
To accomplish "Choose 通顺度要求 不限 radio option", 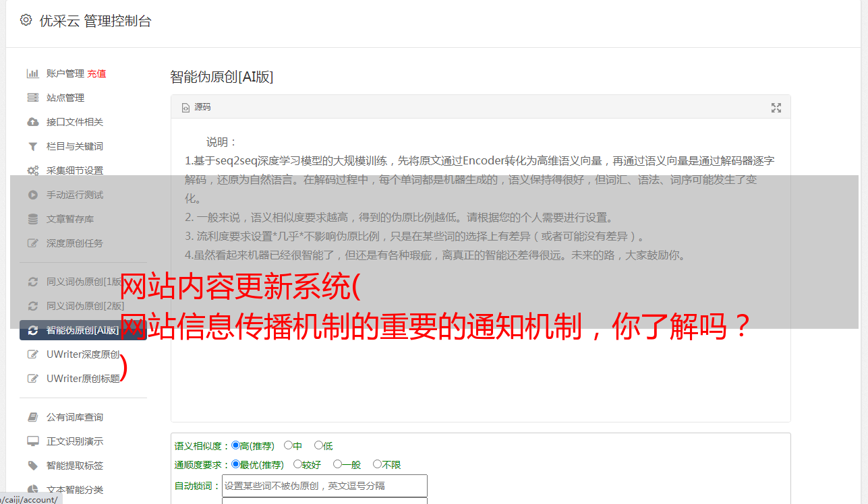I will [377, 464].
